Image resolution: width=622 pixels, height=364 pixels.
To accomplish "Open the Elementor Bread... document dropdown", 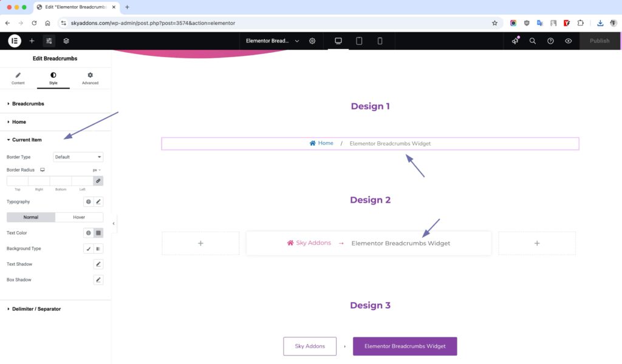I will click(x=272, y=41).
